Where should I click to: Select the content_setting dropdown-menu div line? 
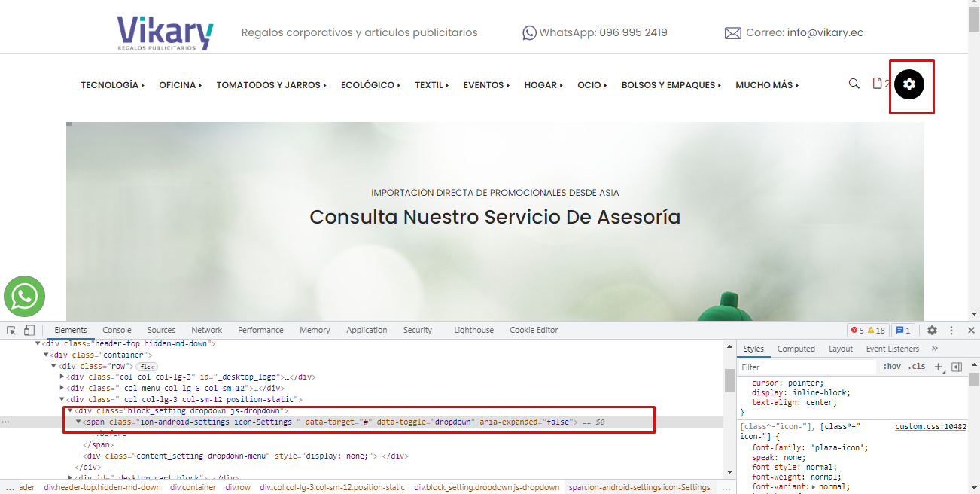[245, 456]
